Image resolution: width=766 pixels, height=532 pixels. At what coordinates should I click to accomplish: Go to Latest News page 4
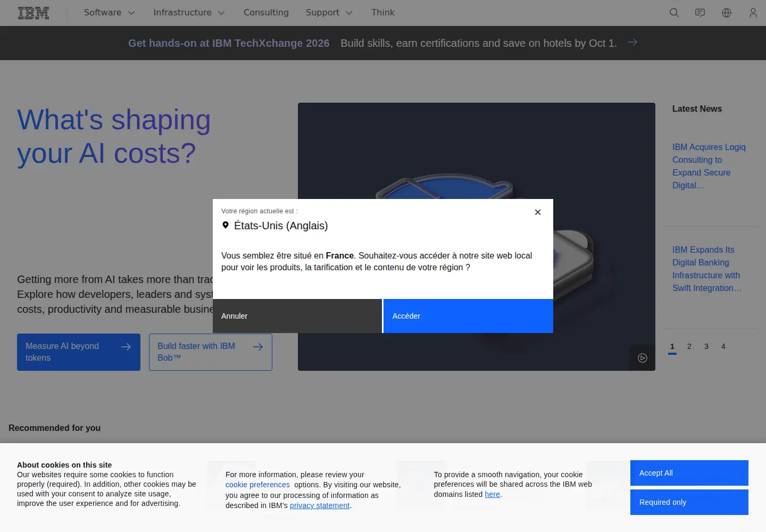(x=723, y=346)
